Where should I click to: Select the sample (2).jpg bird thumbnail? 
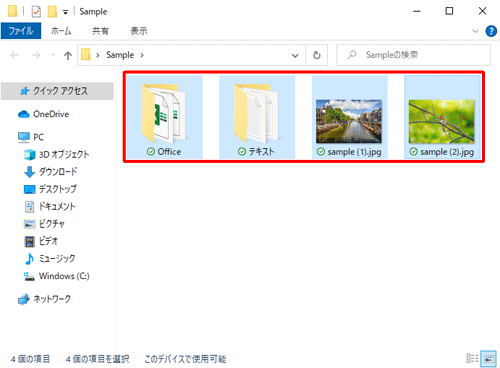[441, 121]
